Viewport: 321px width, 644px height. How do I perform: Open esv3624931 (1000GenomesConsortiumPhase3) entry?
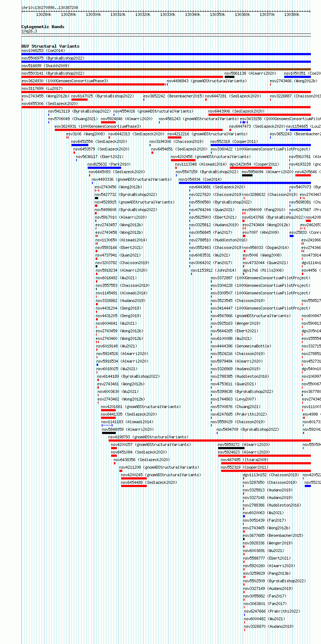pyautogui.click(x=98, y=126)
